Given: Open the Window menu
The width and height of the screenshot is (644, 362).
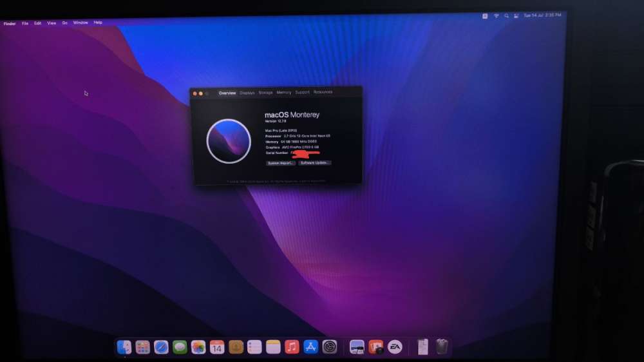Looking at the screenshot, I should [x=80, y=23].
